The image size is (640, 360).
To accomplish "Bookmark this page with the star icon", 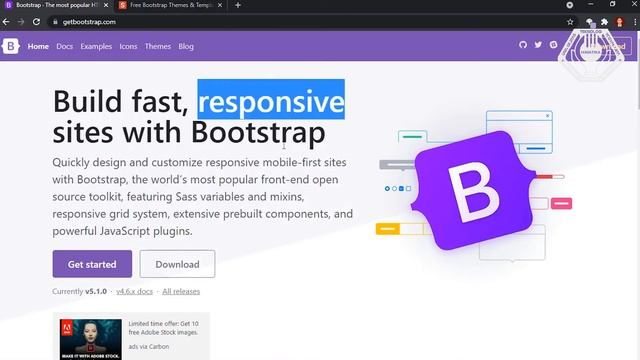I will 570,22.
